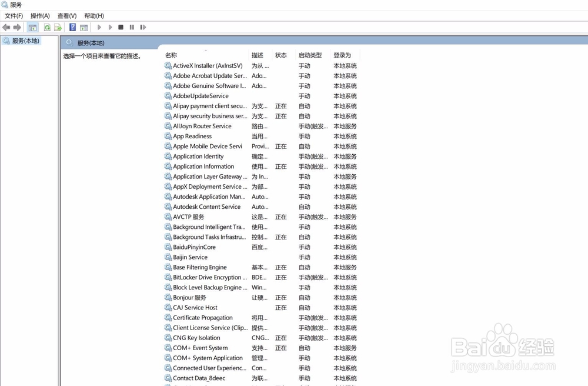Toggle the action pane toolbar icon
Screen dimensions: 588x386
click(x=84, y=28)
